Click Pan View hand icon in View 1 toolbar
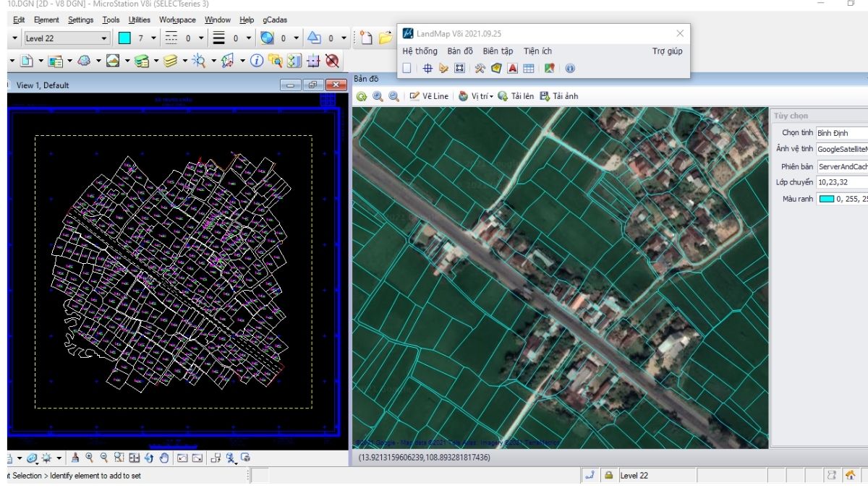 164,458
